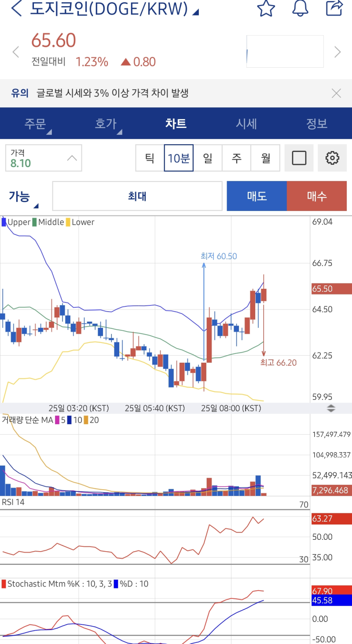
Task: Tap the 7,296.468 volume tag
Action: pos(331,490)
